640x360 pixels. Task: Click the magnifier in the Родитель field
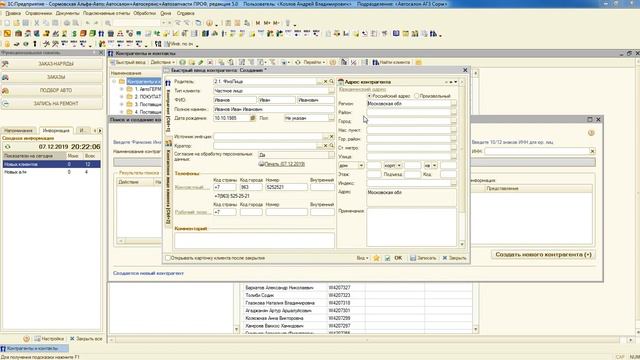(x=331, y=82)
